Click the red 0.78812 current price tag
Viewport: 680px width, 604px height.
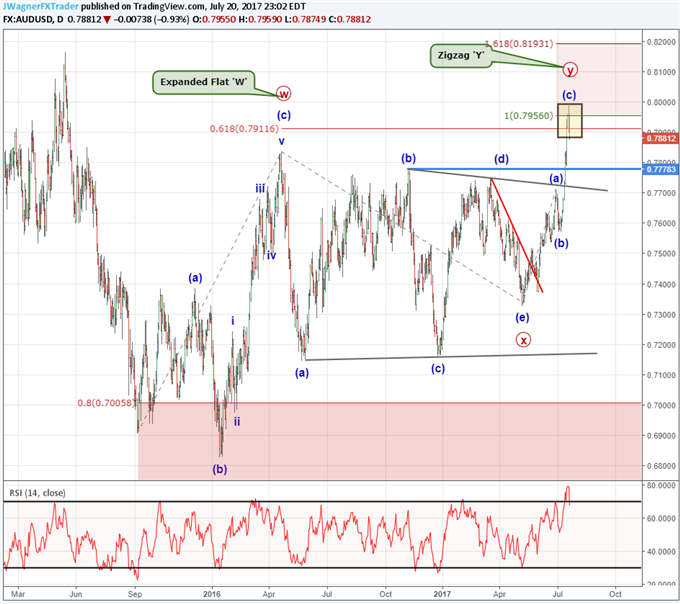[659, 138]
